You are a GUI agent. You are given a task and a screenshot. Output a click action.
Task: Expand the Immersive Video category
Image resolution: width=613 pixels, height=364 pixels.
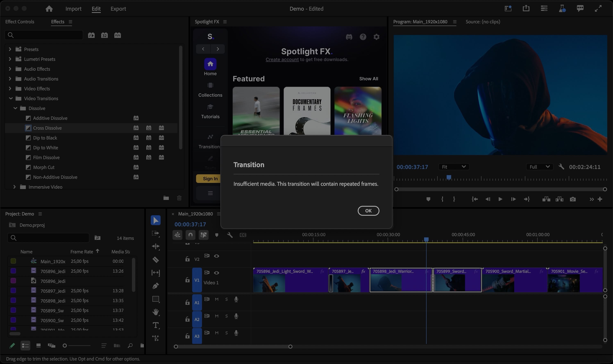point(14,187)
